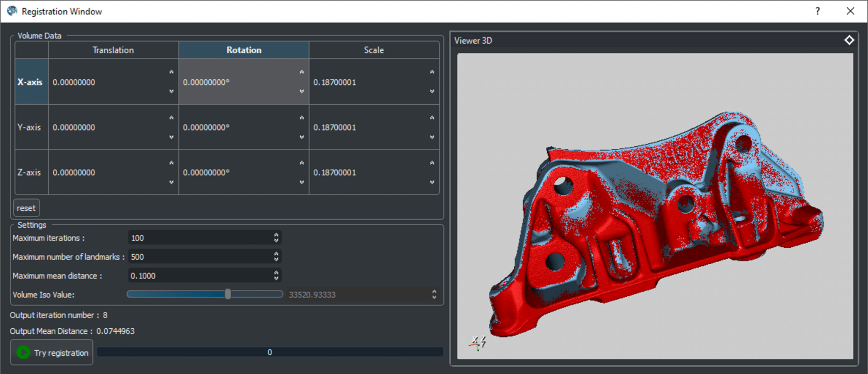Viewport: 868px width, 374px height.
Task: Increase the Volume Iso Value numeric stepper
Action: click(x=434, y=292)
